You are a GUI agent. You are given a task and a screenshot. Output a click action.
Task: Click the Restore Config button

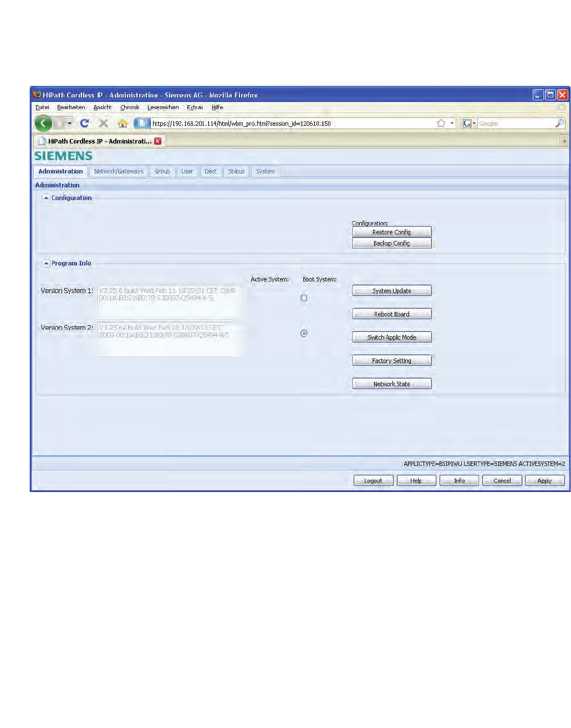point(391,232)
